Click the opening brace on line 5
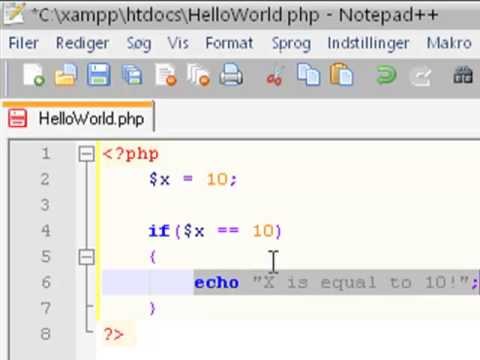 click(153, 257)
